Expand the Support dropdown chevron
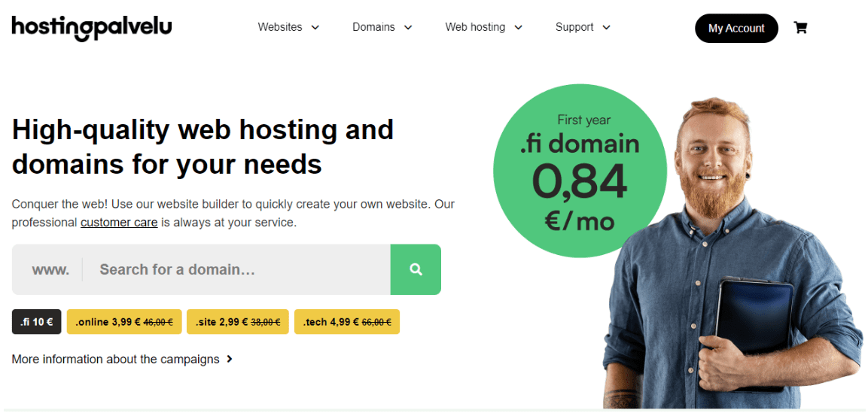 pos(606,28)
